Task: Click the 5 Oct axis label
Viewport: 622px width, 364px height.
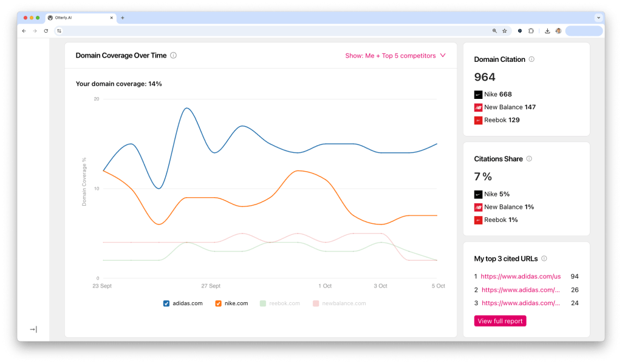Action: pos(439,286)
